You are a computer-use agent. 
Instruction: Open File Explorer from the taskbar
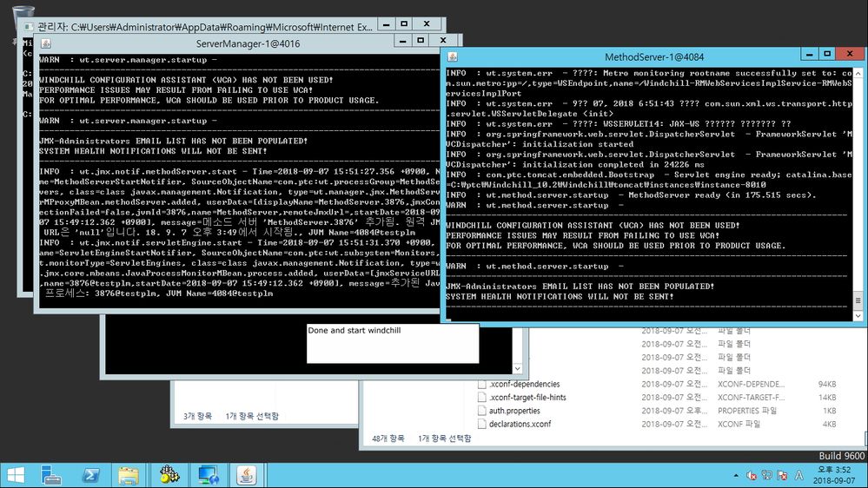(x=129, y=475)
